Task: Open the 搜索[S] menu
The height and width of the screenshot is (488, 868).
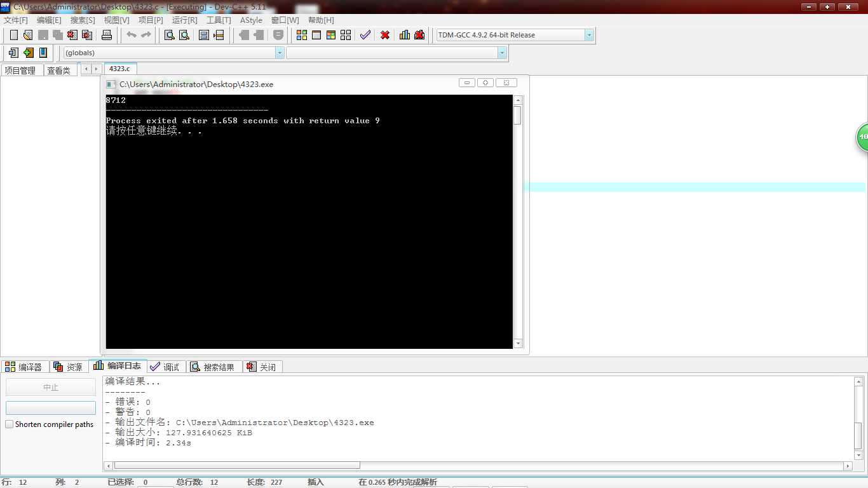Action: 83,20
